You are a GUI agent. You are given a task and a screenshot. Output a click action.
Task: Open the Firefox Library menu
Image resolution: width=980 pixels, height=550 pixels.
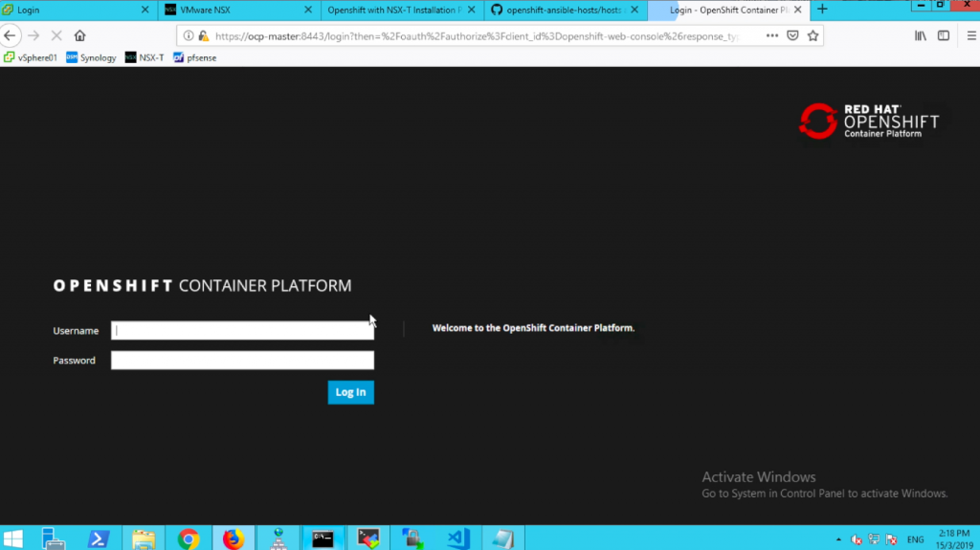pos(921,35)
